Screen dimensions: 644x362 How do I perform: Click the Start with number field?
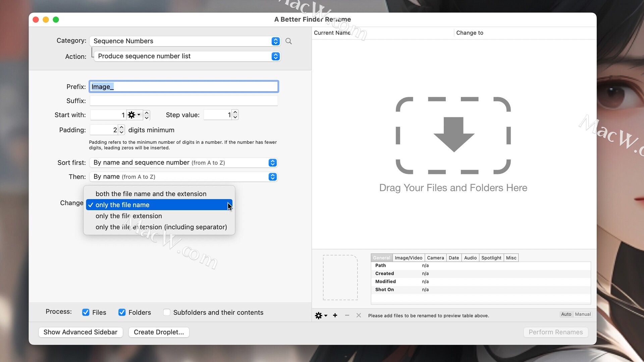[108, 115]
